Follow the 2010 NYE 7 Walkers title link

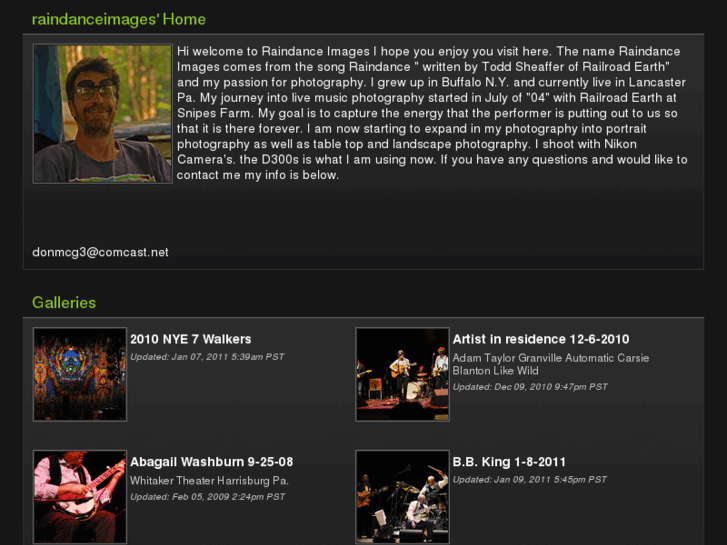[191, 339]
